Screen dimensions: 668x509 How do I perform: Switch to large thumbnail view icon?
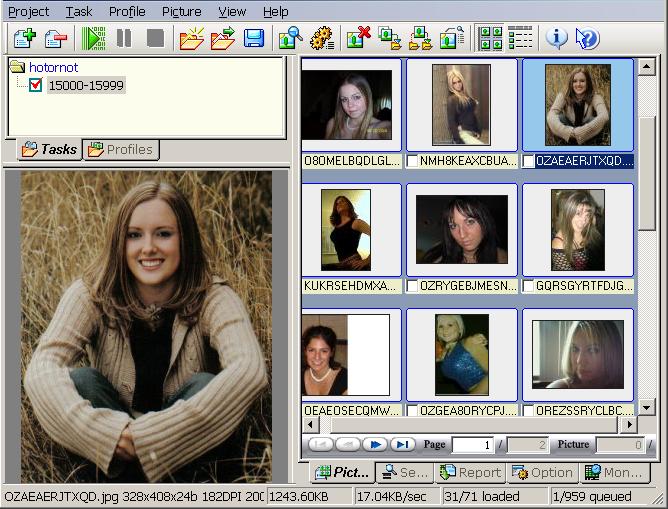[x=491, y=39]
